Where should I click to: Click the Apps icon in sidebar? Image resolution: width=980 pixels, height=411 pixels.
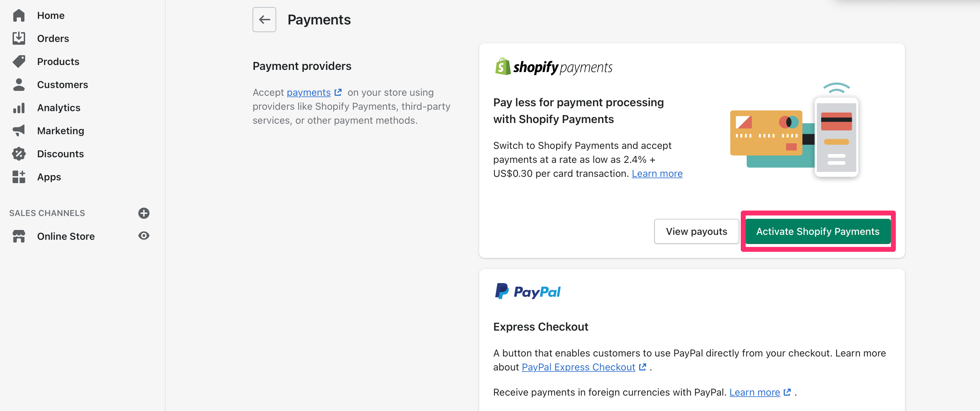19,176
